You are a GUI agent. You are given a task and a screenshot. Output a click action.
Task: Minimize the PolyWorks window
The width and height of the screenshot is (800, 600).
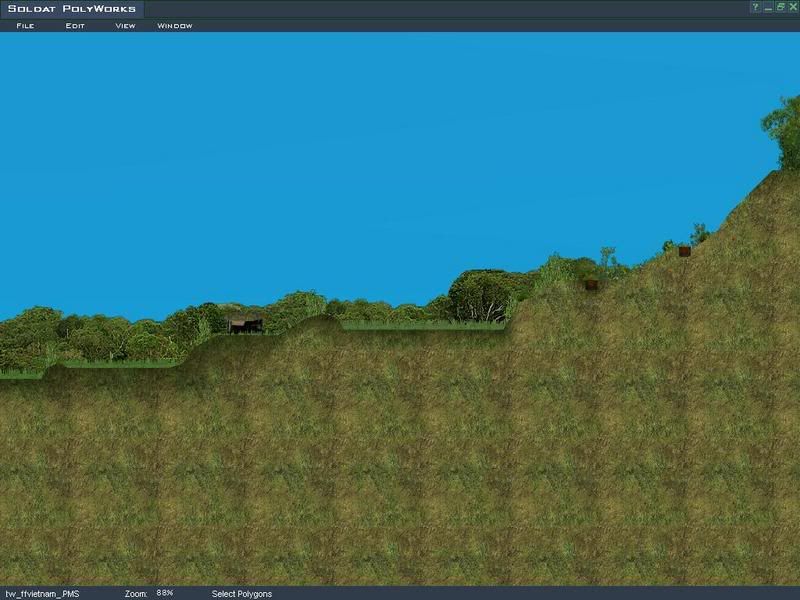(x=768, y=7)
